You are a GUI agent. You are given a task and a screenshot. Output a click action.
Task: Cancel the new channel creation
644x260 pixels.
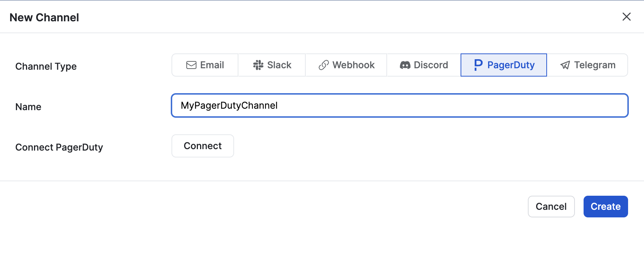tap(551, 207)
